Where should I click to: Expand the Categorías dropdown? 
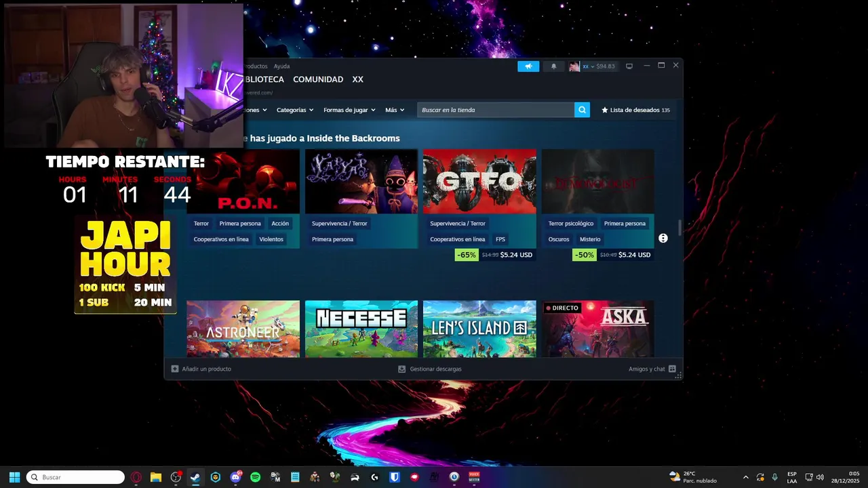pyautogui.click(x=295, y=110)
